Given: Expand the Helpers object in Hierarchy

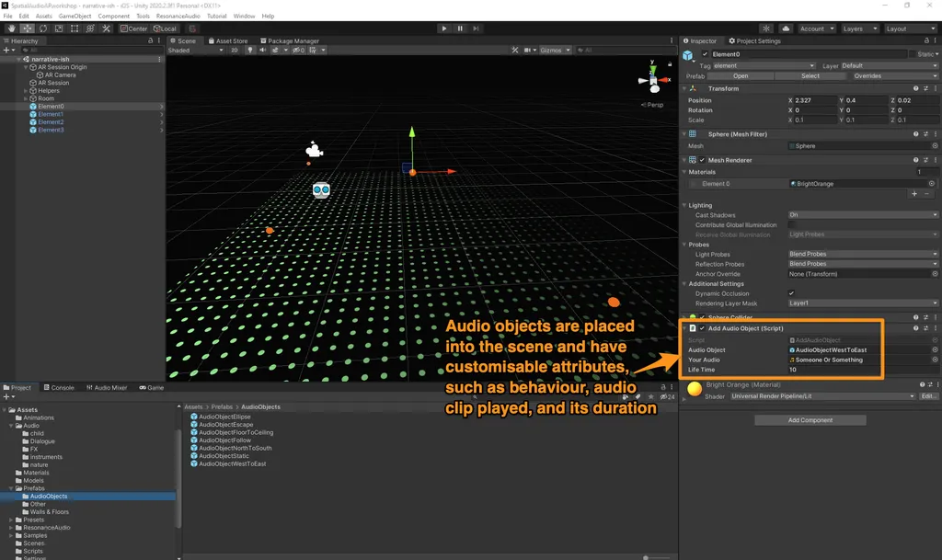Looking at the screenshot, I should (26, 91).
